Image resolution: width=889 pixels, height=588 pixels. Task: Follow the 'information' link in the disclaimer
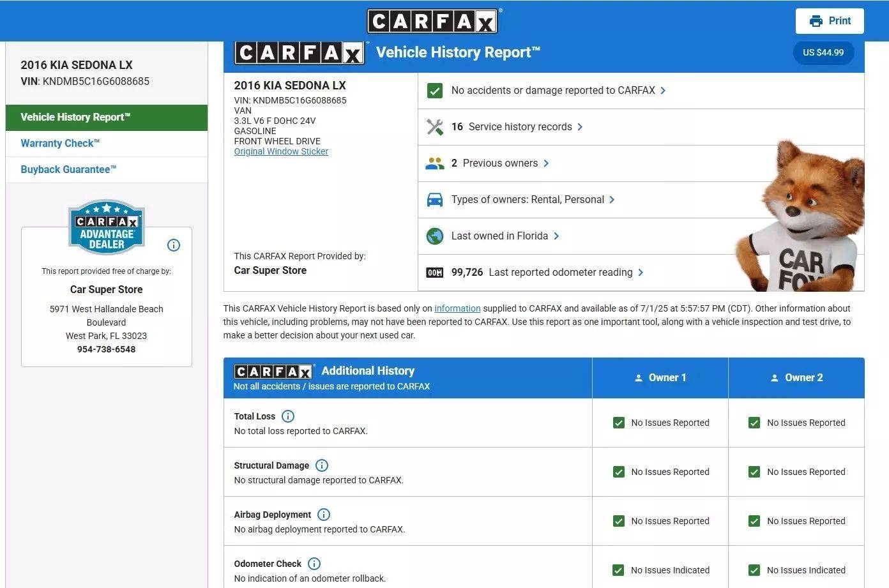click(x=457, y=308)
